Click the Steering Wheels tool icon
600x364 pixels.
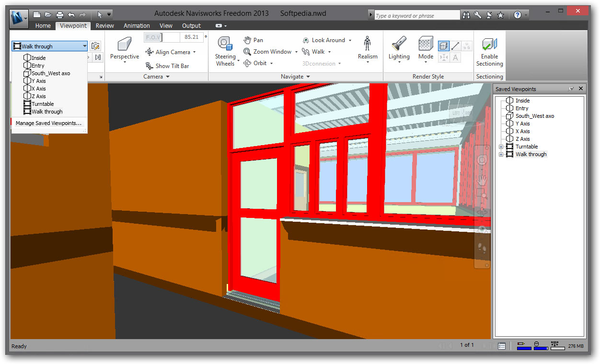coord(225,44)
